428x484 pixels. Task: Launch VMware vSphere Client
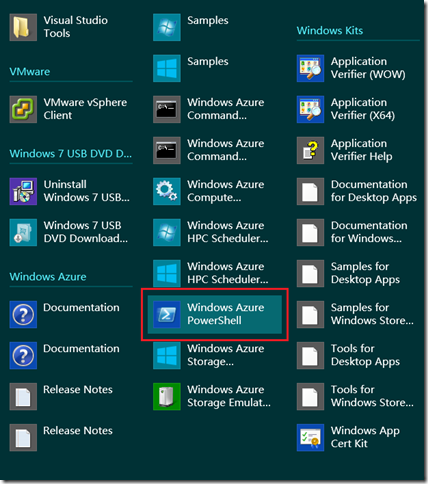[x=68, y=109]
